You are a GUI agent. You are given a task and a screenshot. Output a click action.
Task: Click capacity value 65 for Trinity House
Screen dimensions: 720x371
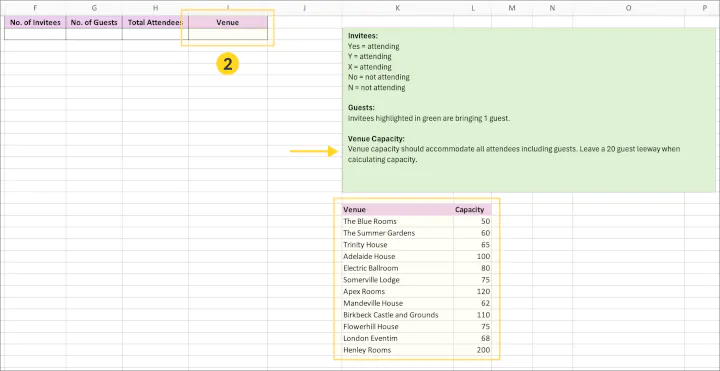tap(472, 245)
